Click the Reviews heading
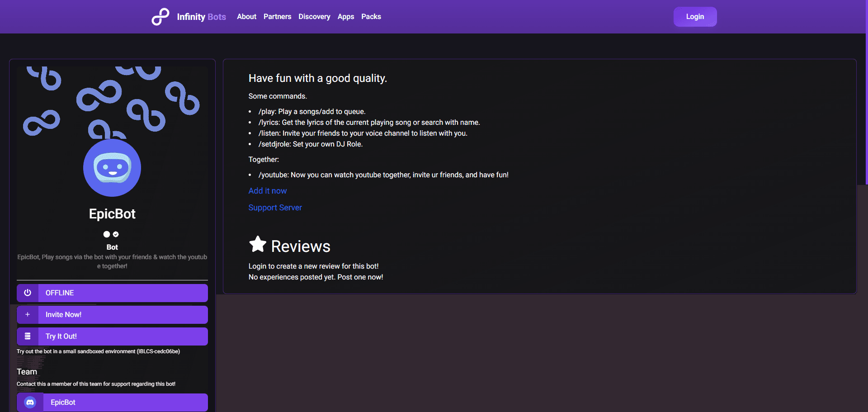The image size is (868, 412). pos(301,246)
